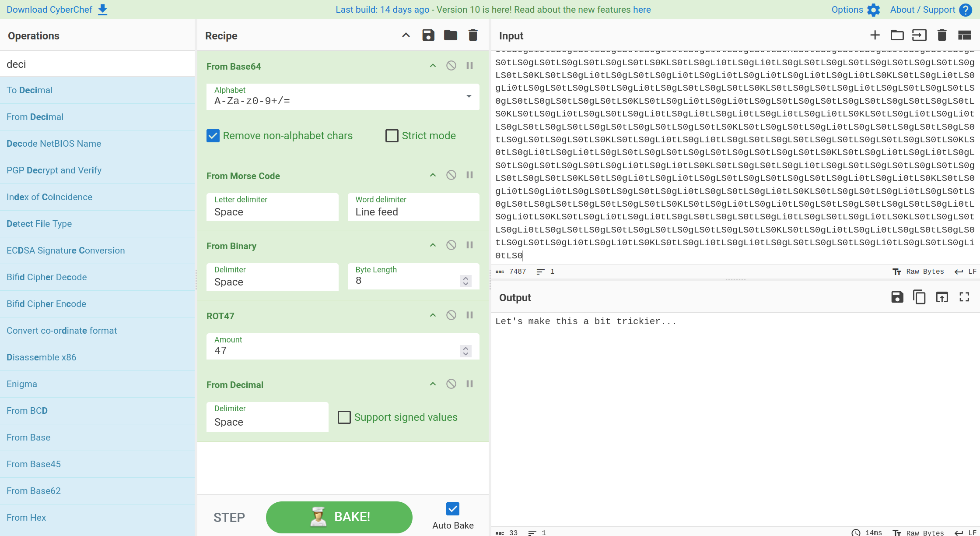
Task: Add a new input tab
Action: [875, 35]
